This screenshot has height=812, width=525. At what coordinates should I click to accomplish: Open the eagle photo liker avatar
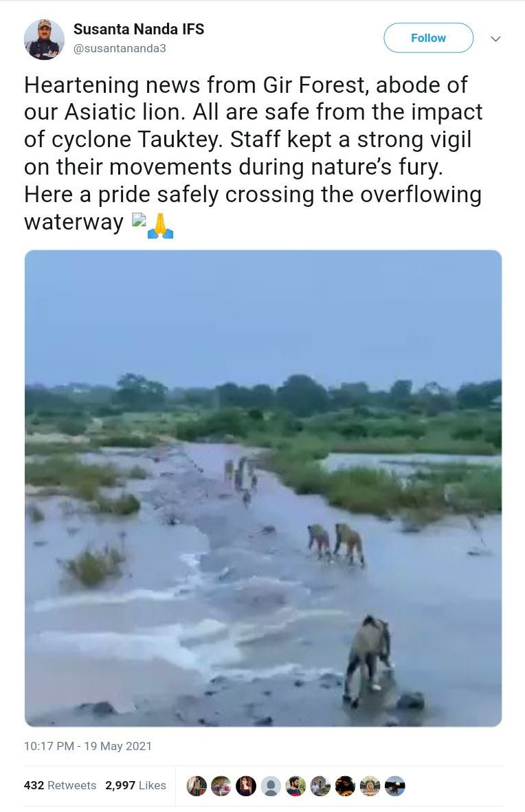pos(394,786)
